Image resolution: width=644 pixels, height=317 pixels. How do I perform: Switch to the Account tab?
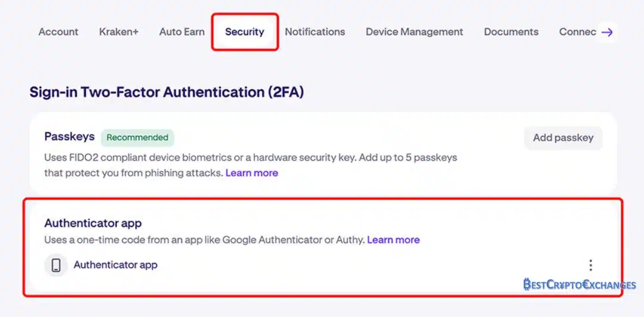pos(58,32)
